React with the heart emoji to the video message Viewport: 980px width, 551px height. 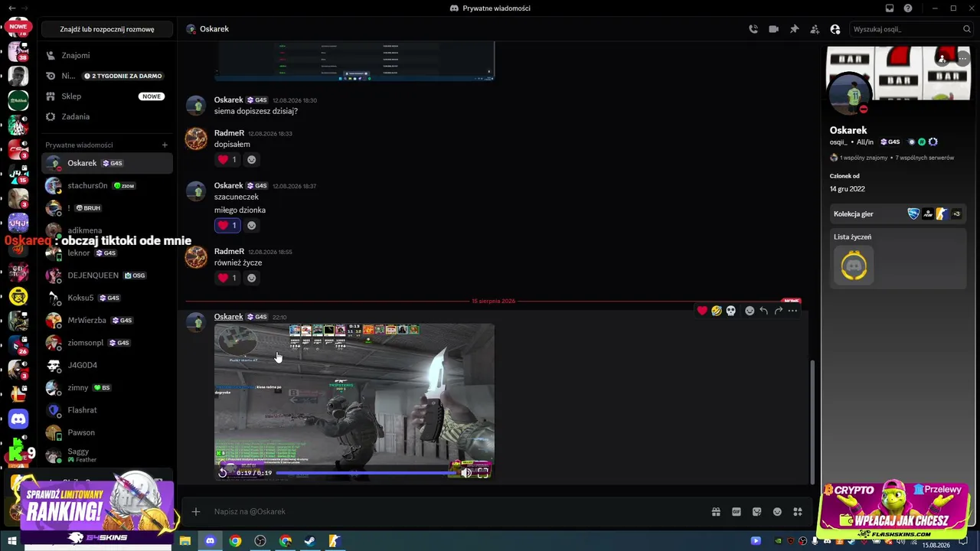coord(702,311)
